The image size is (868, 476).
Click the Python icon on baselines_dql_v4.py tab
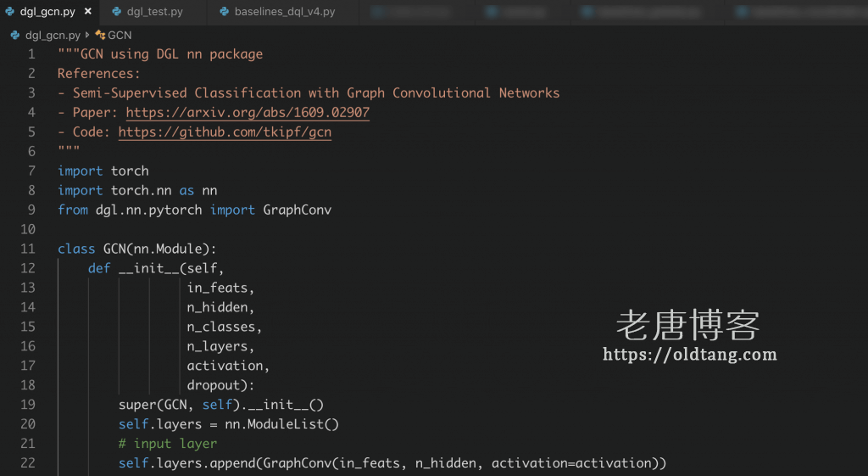coord(225,13)
